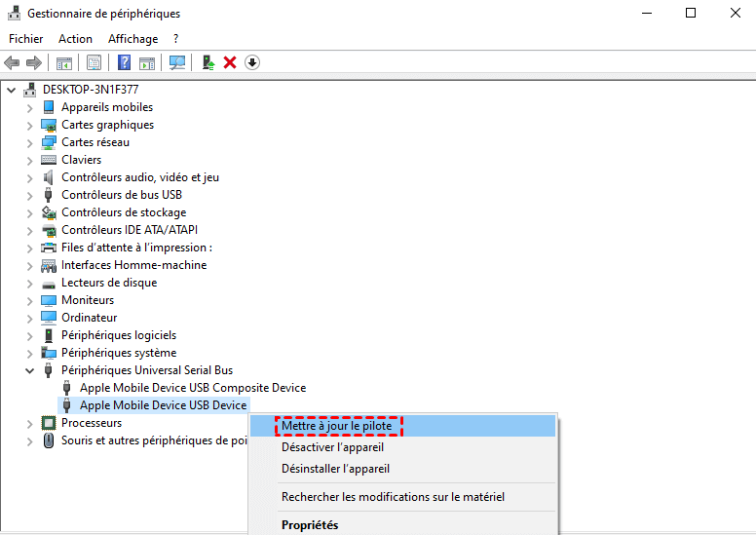Click the back arrow in toolbar
756x535 pixels.
click(12, 62)
